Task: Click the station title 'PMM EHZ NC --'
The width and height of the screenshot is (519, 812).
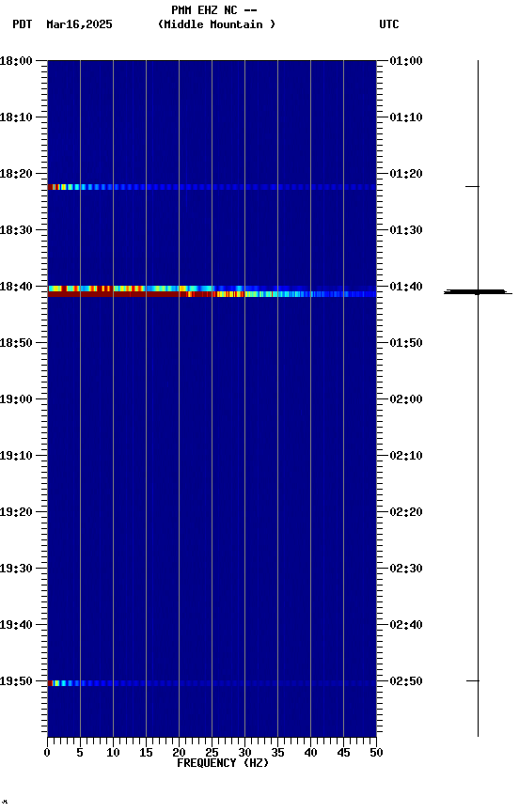Action: 214,10
